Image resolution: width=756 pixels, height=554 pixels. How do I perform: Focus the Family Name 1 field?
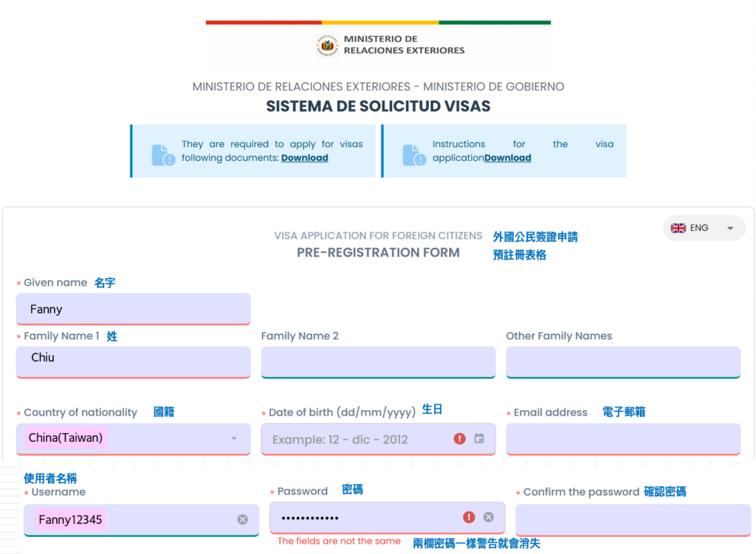(133, 362)
